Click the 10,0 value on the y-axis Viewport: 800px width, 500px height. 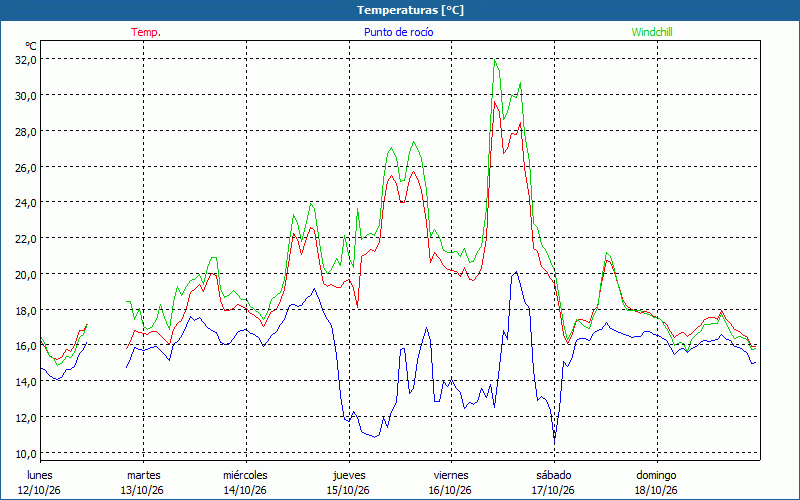(x=26, y=454)
